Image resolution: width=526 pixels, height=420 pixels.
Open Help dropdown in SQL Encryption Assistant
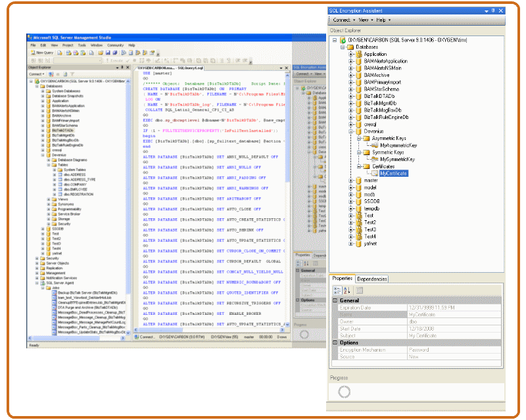point(383,20)
